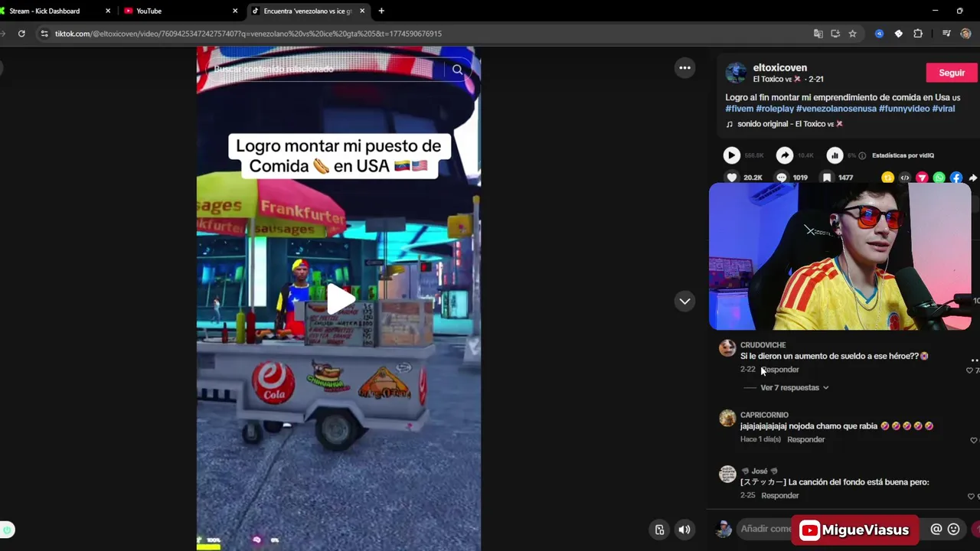Reply to CRUDOVICHE comment via Responder
Screen dimensions: 980x551
coord(780,370)
